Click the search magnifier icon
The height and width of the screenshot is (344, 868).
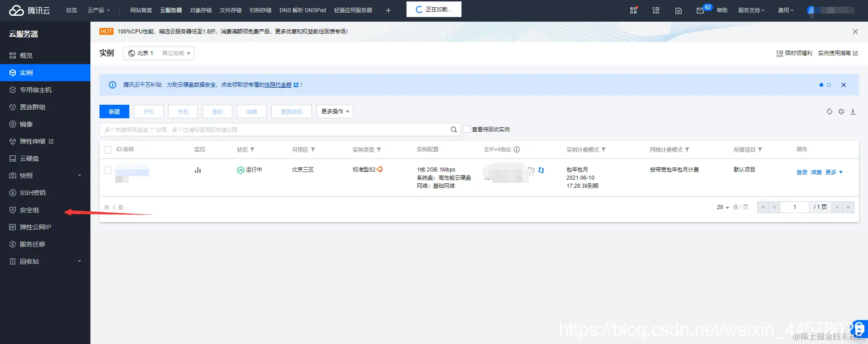tap(454, 130)
